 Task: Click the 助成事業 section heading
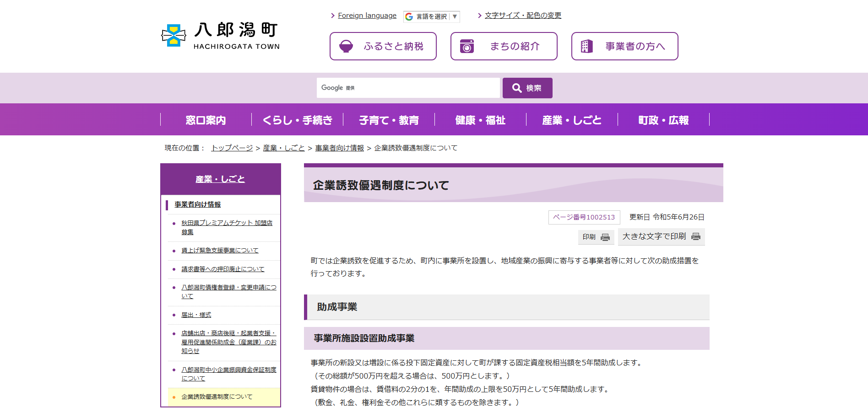point(337,307)
